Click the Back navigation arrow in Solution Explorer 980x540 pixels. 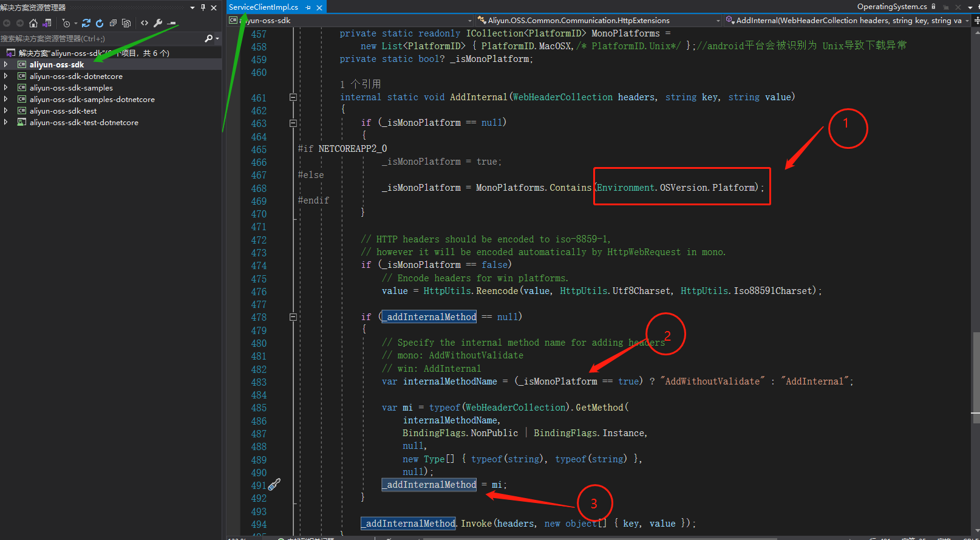(x=7, y=23)
